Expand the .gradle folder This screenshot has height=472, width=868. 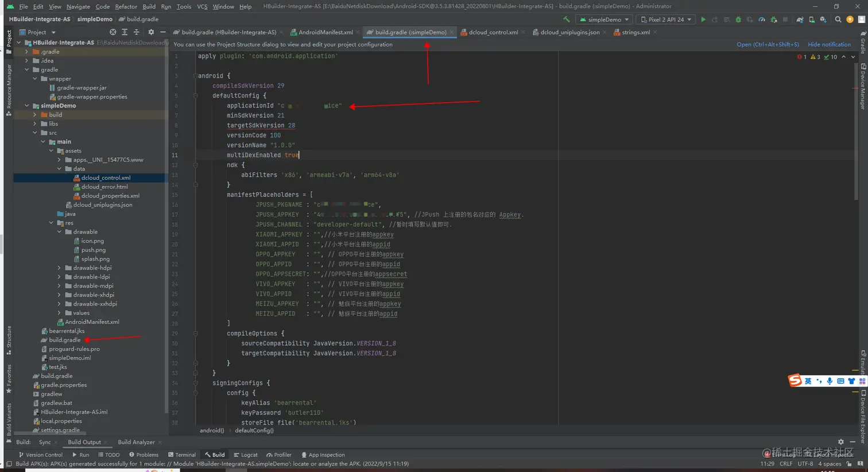[x=27, y=52]
